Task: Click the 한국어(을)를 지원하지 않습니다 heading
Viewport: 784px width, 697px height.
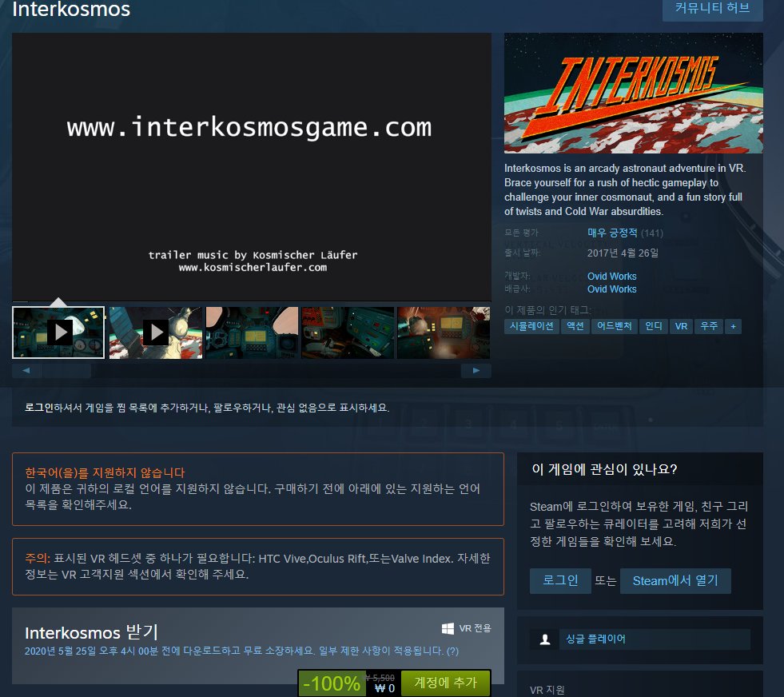Action: click(105, 472)
